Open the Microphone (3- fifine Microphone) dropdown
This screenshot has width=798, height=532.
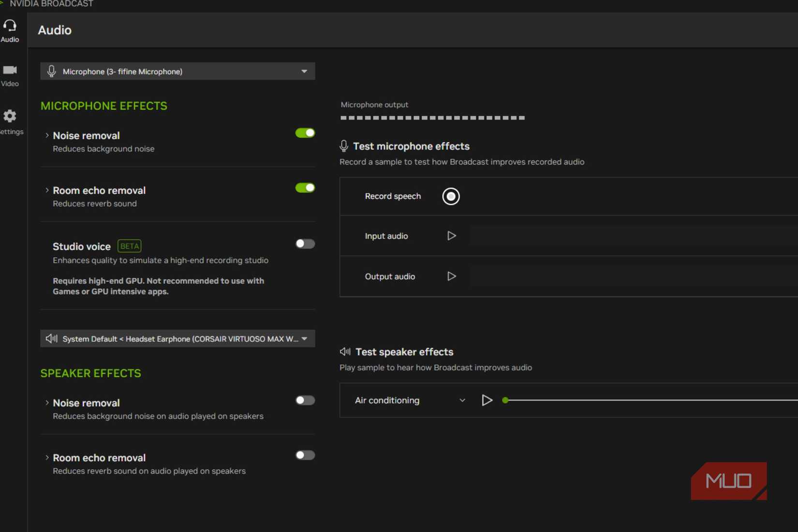coord(177,72)
